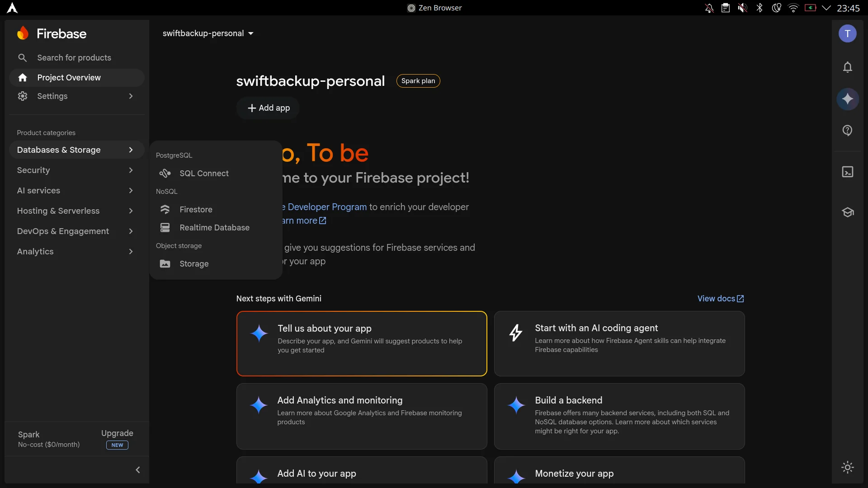This screenshot has width=868, height=488.
Task: Click the SQL Connect icon
Action: (165, 174)
